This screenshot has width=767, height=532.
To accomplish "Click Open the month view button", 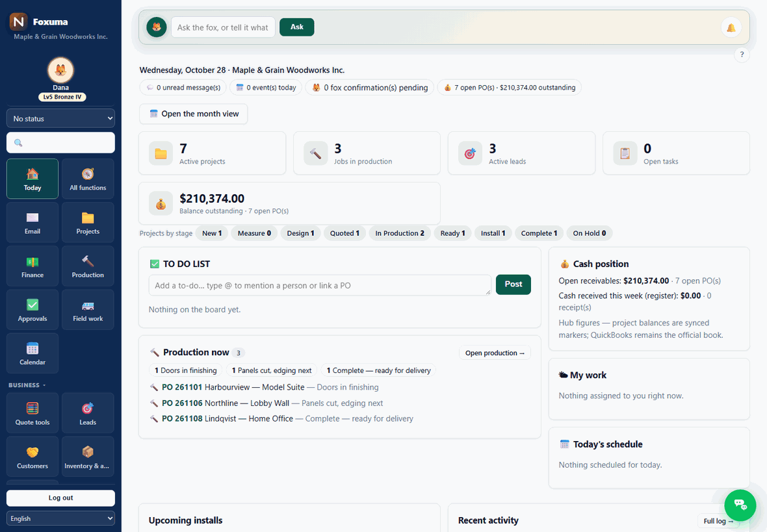I will click(x=193, y=114).
